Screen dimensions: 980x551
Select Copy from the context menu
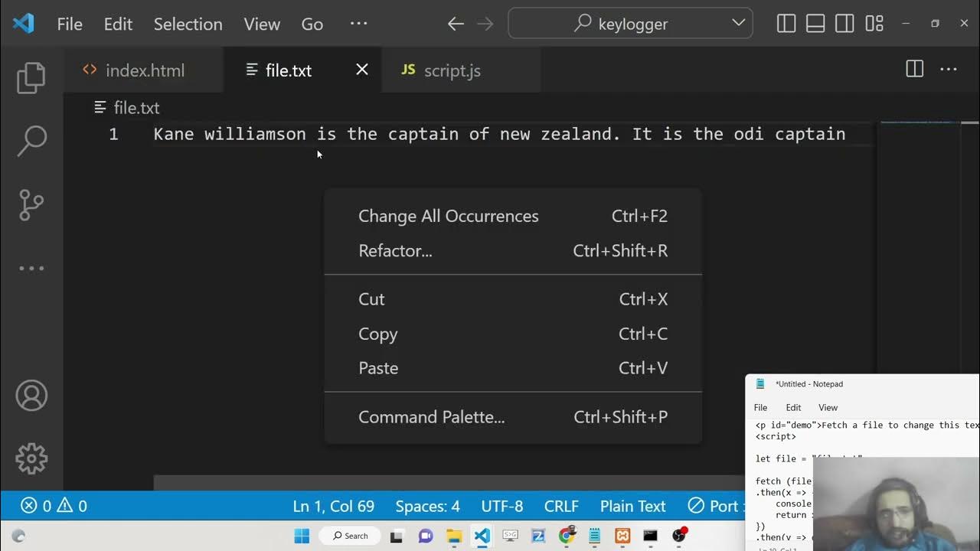[378, 334]
